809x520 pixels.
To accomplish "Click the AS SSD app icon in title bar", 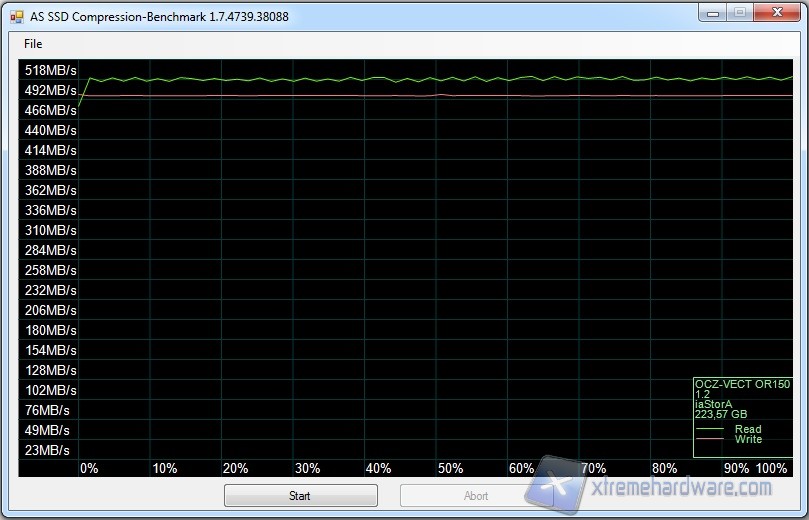I will [16, 16].
